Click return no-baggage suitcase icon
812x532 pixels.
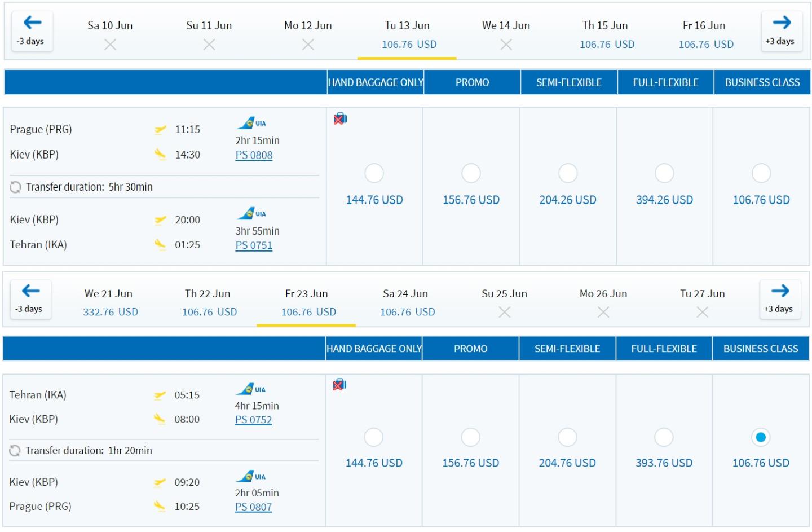point(339,385)
